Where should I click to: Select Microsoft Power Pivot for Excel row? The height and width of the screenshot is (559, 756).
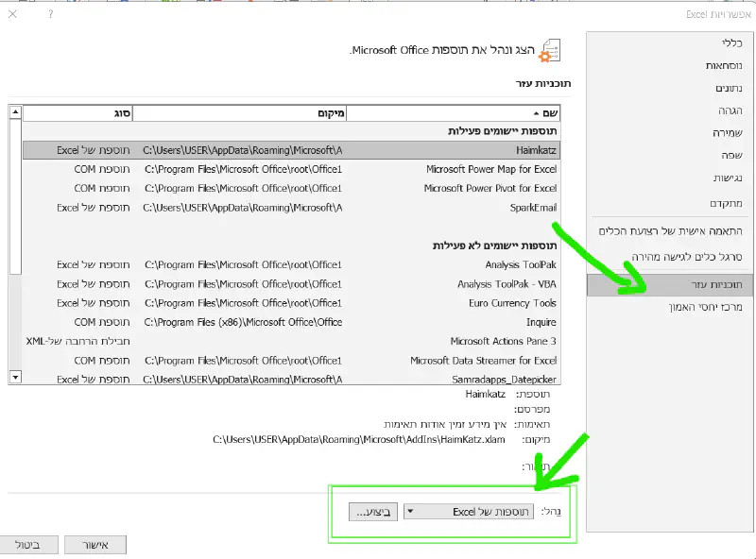291,189
